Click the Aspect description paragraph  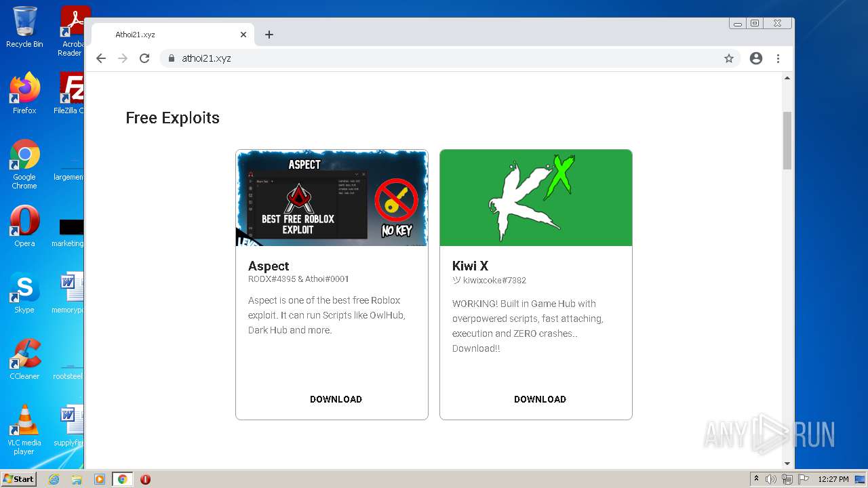point(327,315)
